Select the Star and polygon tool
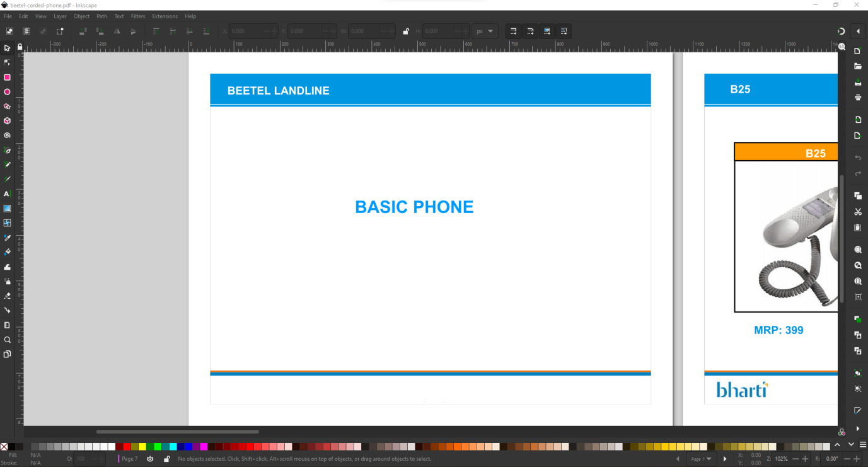The width and height of the screenshot is (868, 467). pyautogui.click(x=7, y=107)
